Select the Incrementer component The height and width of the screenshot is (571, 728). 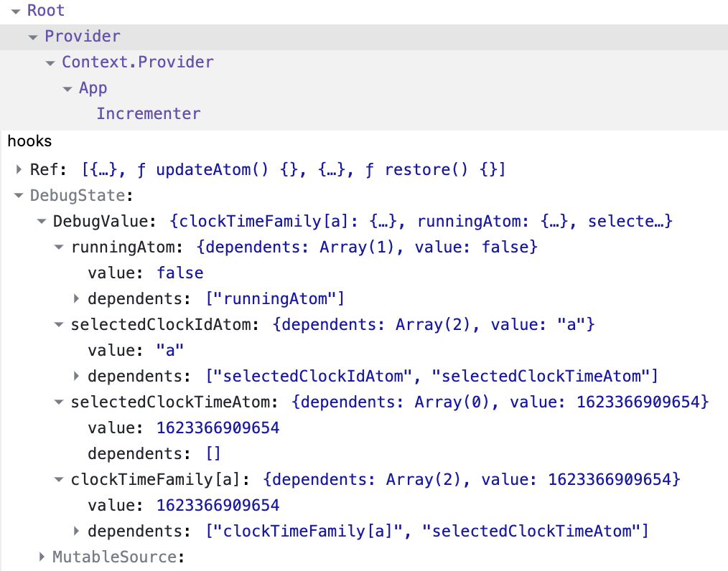(x=149, y=113)
